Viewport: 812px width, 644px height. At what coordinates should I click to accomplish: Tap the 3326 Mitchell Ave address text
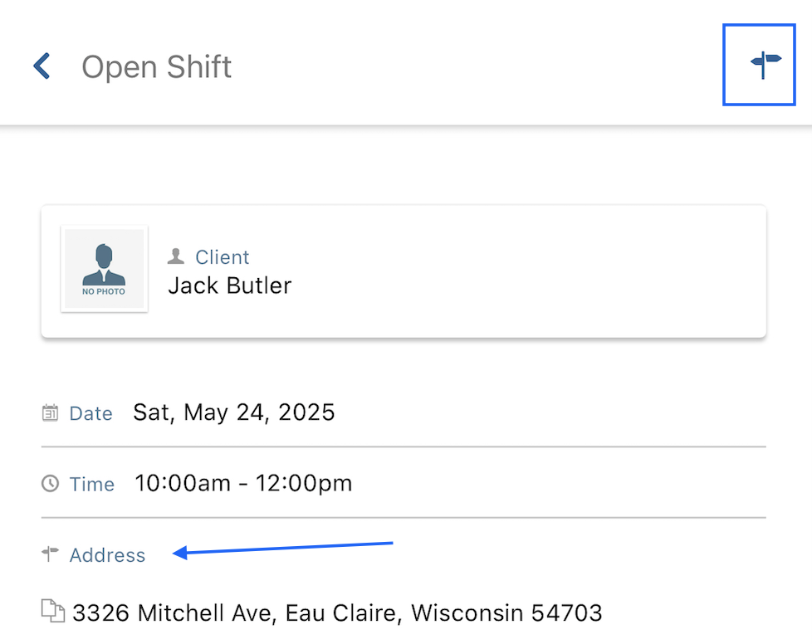337,613
